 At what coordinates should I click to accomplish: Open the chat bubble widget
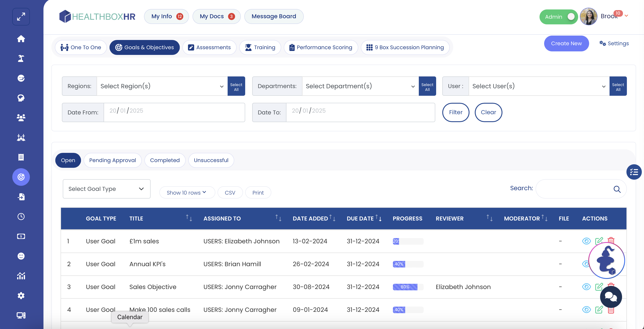pyautogui.click(x=611, y=297)
